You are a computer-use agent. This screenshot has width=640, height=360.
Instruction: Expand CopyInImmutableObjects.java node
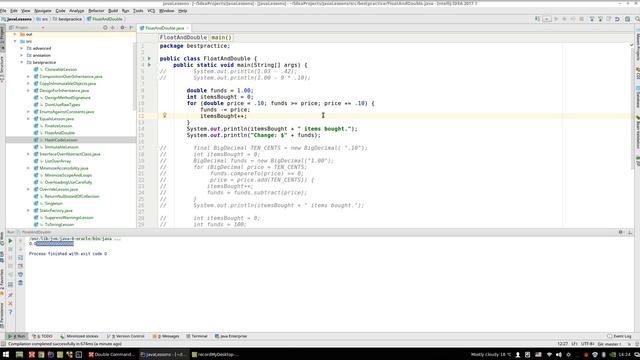[x=29, y=83]
